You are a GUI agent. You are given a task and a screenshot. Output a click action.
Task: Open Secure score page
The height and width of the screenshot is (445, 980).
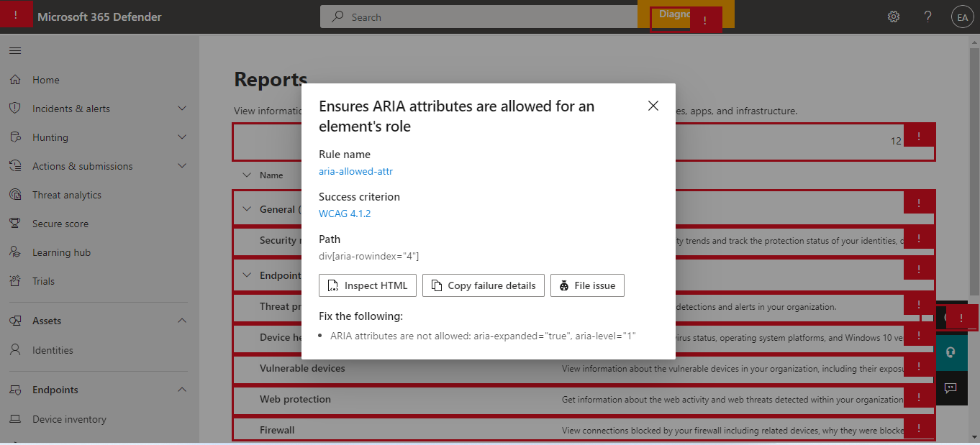[x=60, y=224]
